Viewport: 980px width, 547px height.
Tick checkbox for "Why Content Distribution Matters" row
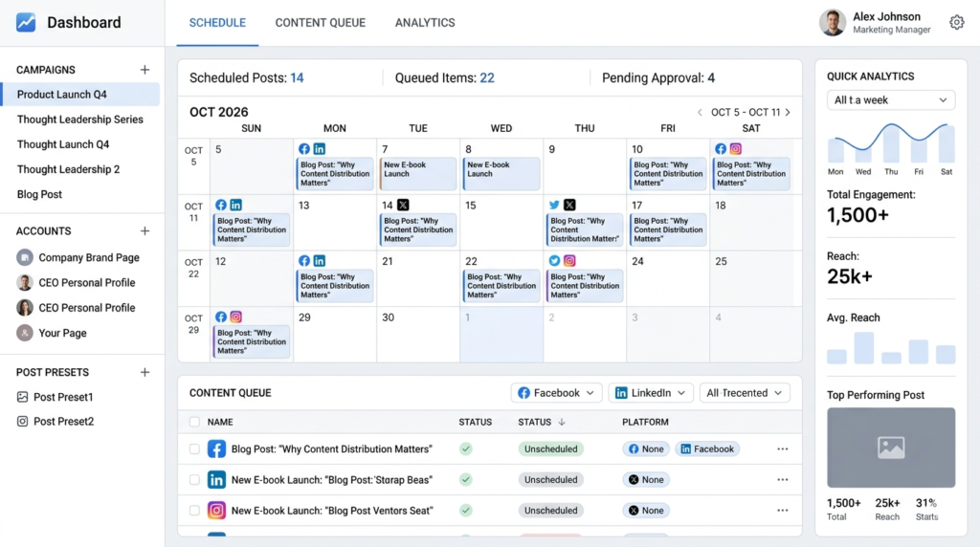(195, 449)
